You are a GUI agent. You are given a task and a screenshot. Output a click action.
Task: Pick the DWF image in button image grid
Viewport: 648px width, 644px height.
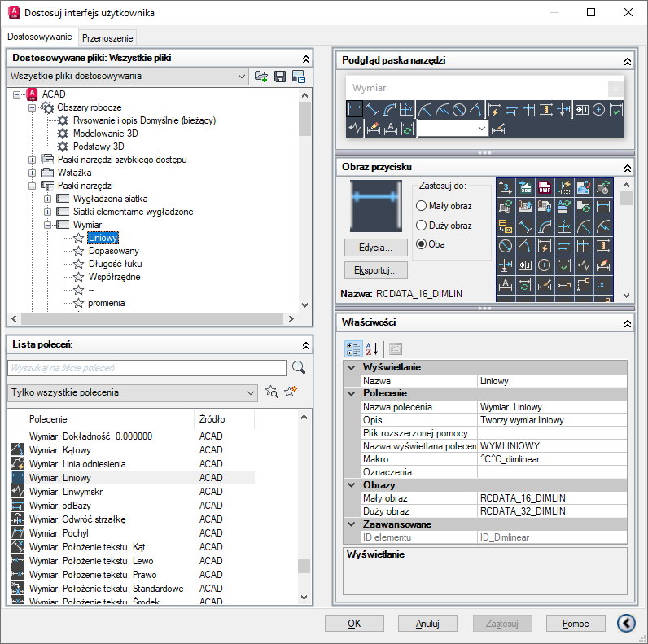tap(545, 187)
